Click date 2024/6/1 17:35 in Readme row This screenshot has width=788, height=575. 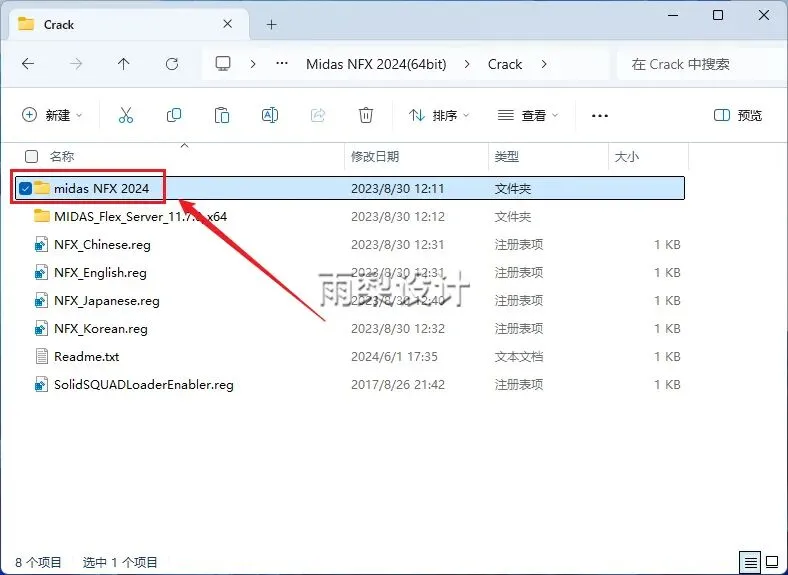pos(394,357)
